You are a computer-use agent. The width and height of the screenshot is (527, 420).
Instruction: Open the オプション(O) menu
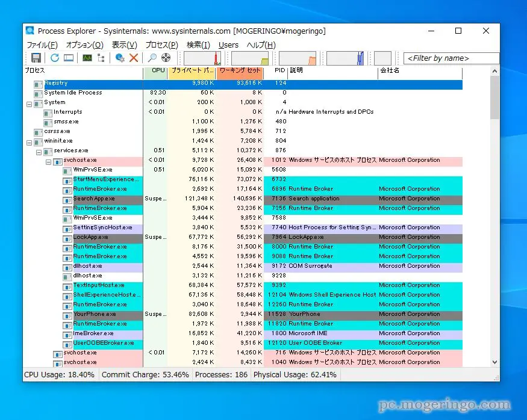point(84,45)
